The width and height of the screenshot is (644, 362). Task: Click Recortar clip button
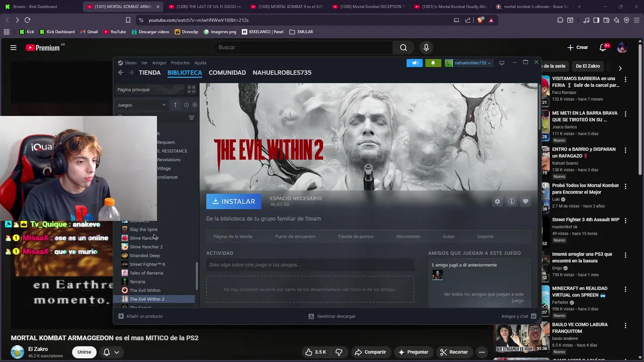tap(454, 352)
